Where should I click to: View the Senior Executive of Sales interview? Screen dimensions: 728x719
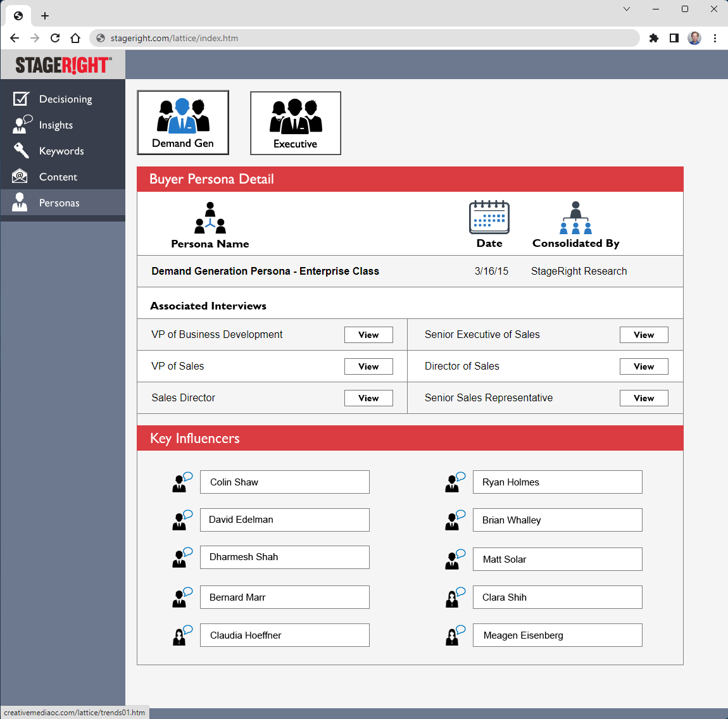644,335
